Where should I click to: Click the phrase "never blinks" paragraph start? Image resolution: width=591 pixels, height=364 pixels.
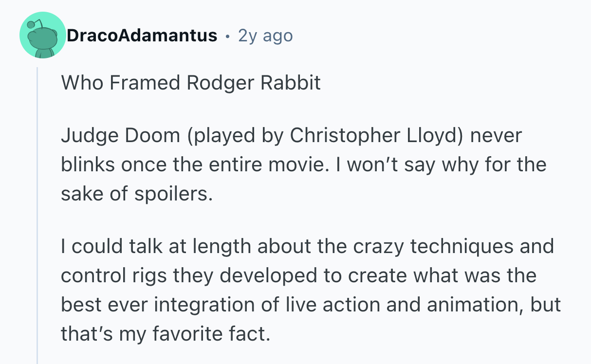[495, 135]
